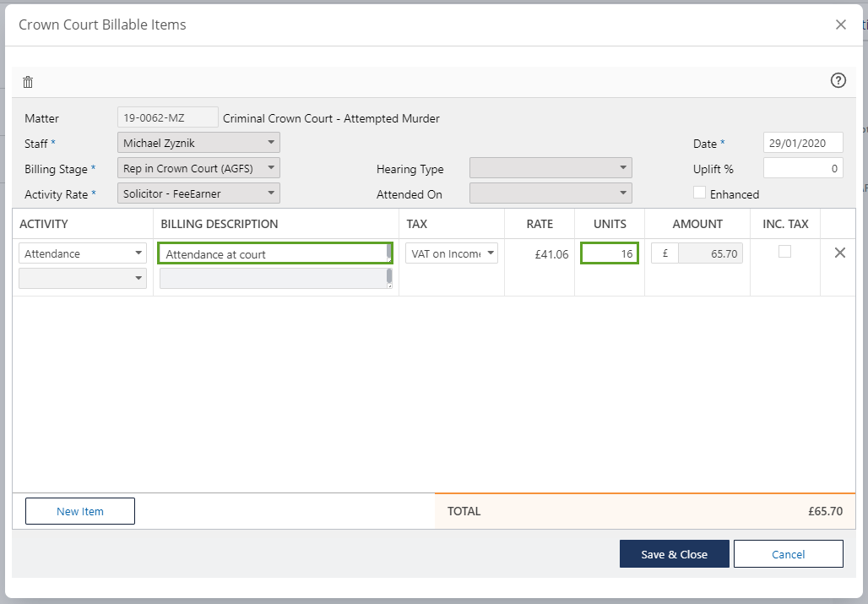
Task: Open the Attended On dropdown
Action: (x=550, y=193)
